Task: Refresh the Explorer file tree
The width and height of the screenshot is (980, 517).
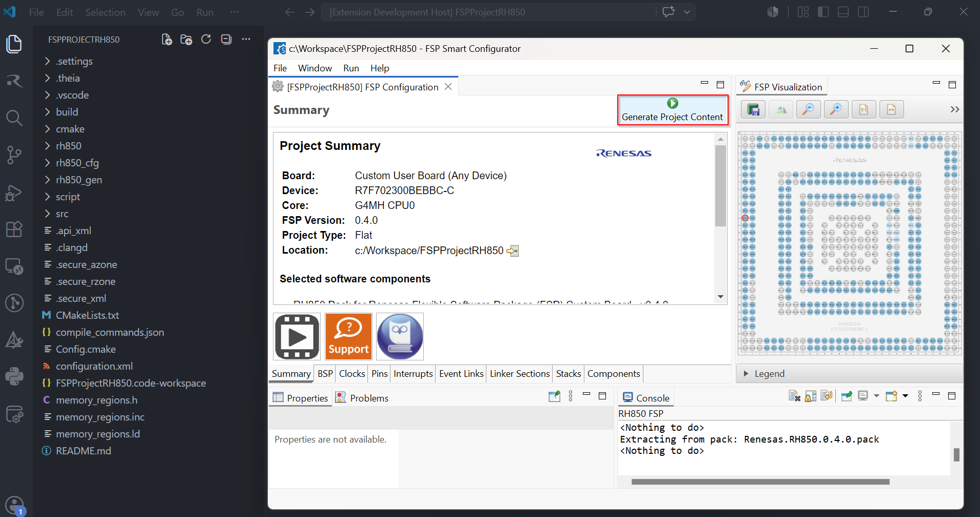Action: coord(206,40)
